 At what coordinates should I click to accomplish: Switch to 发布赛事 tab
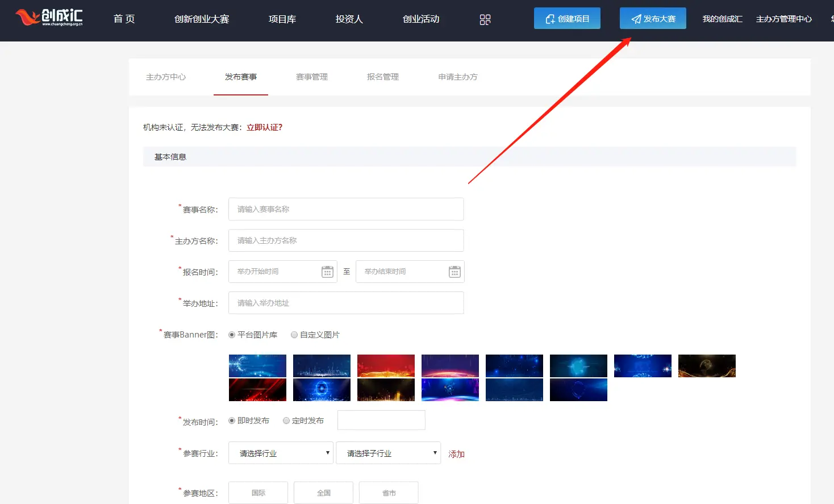click(241, 77)
